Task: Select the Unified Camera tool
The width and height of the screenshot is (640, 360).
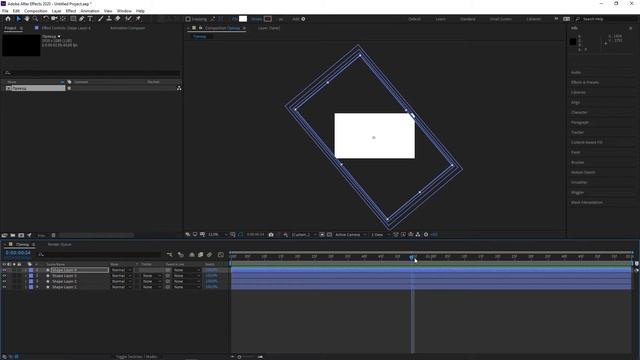Action: coord(54,19)
